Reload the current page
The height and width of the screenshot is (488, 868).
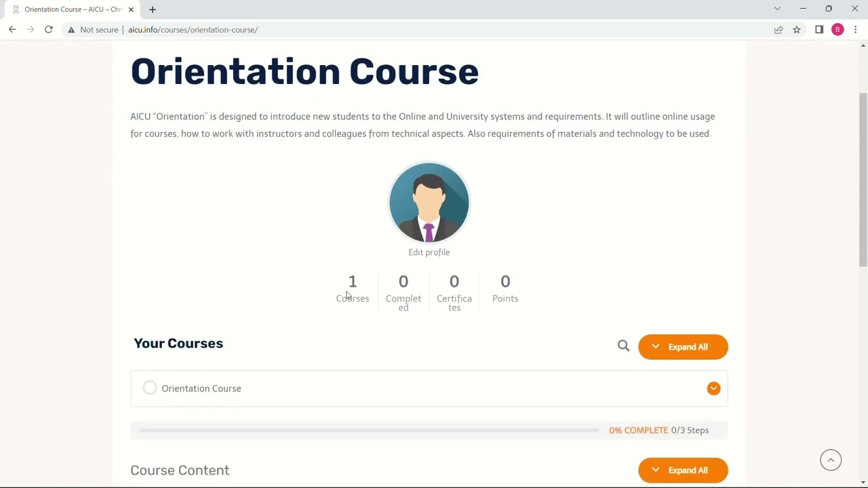49,30
